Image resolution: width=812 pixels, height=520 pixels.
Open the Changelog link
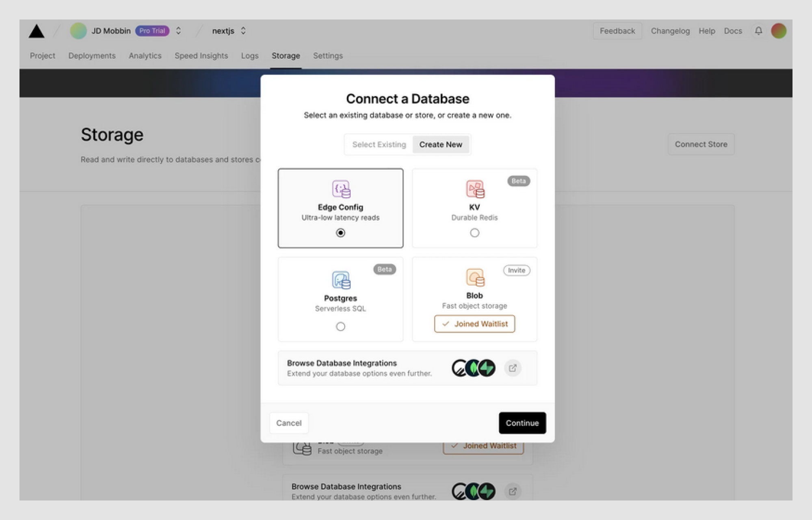tap(670, 31)
